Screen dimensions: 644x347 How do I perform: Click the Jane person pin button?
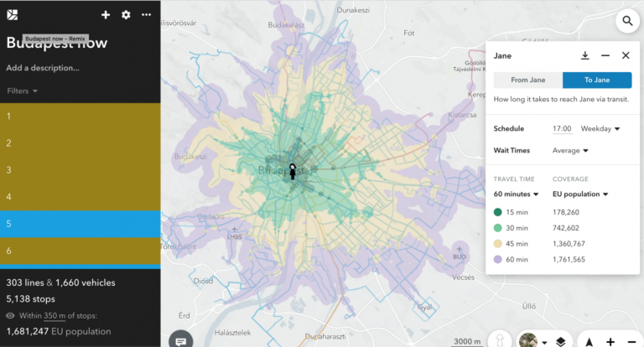click(500, 340)
